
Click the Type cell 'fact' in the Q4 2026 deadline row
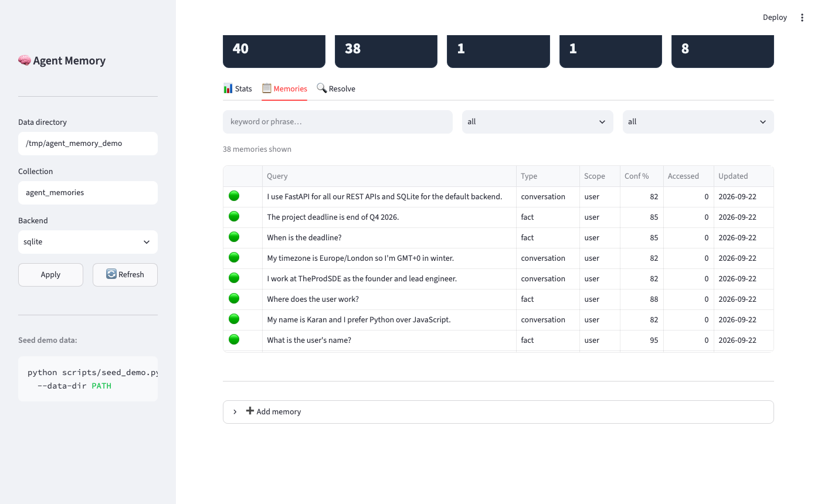(x=548, y=217)
